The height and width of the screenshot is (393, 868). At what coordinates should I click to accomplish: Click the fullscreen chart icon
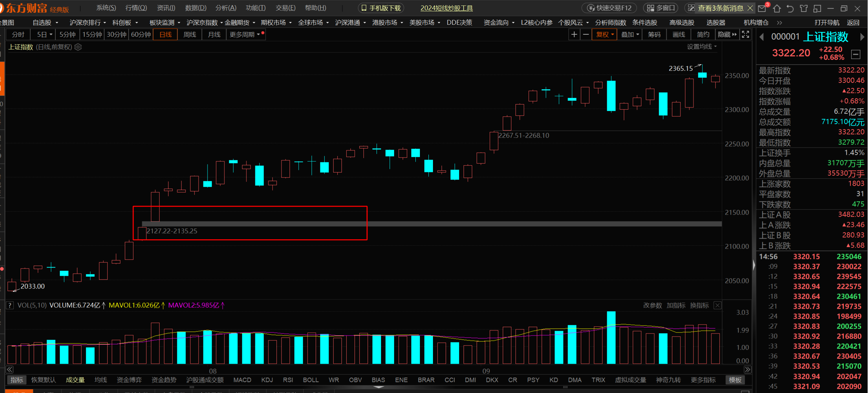pos(745,34)
